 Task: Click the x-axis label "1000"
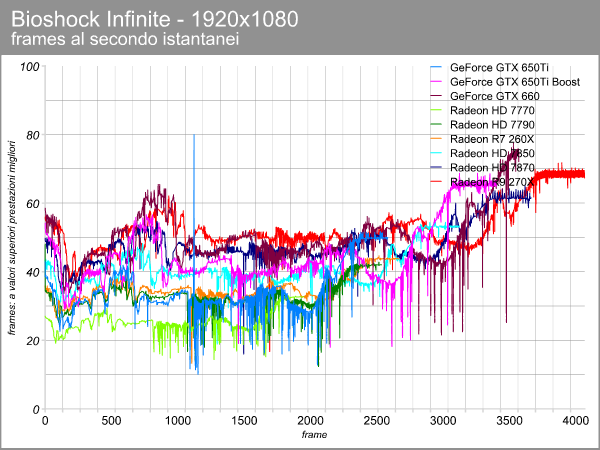click(178, 421)
